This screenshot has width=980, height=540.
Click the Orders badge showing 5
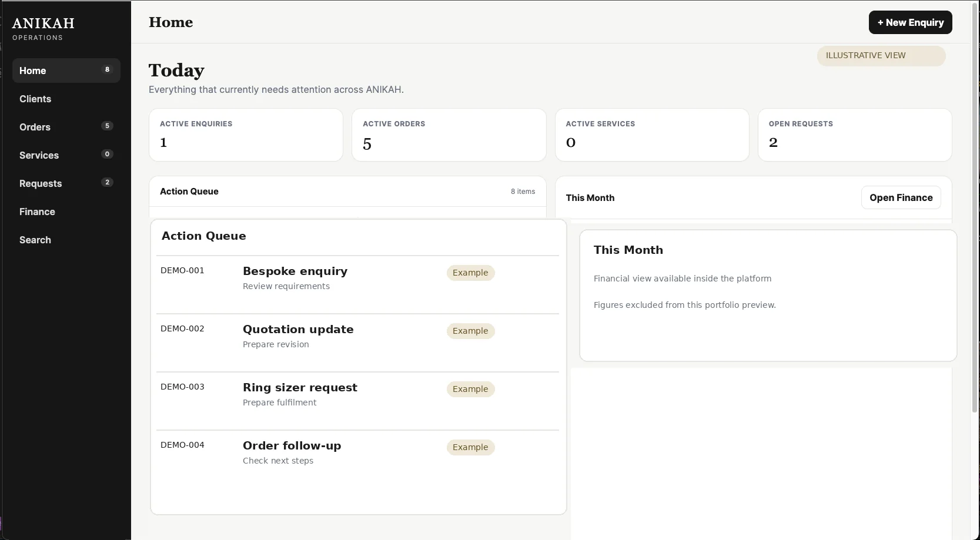click(x=107, y=126)
